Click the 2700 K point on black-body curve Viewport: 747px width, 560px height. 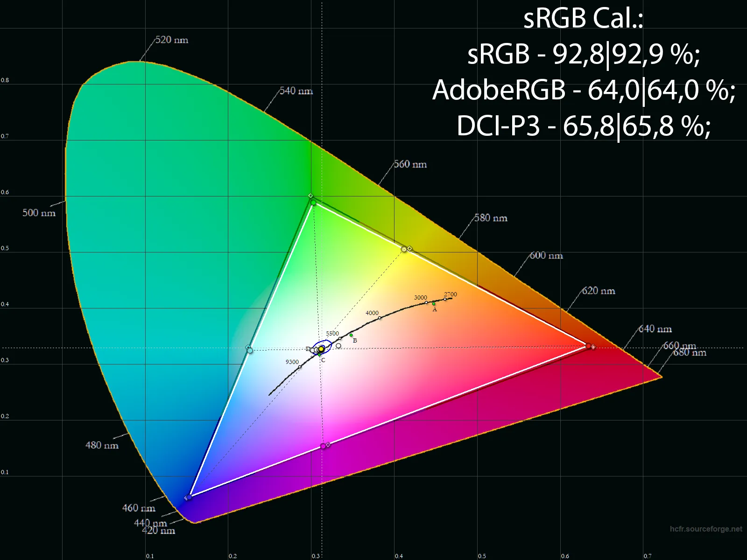(x=445, y=299)
